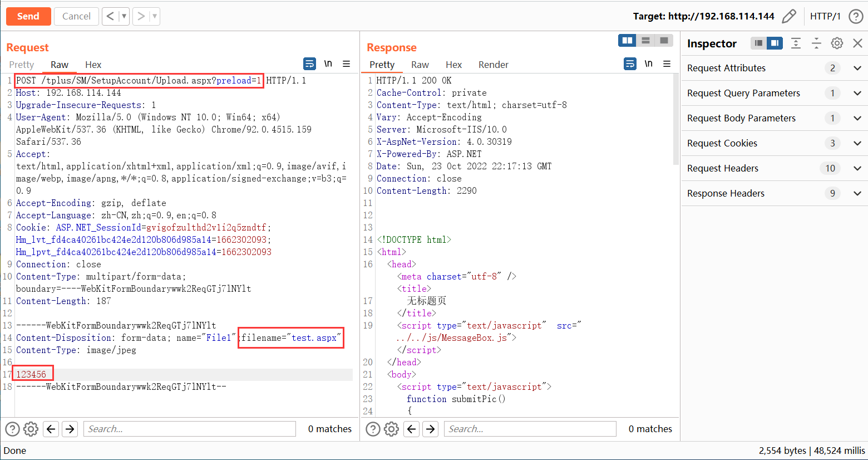Image resolution: width=868 pixels, height=460 pixels.
Task: Open Repeater help question mark icon
Action: (856, 16)
